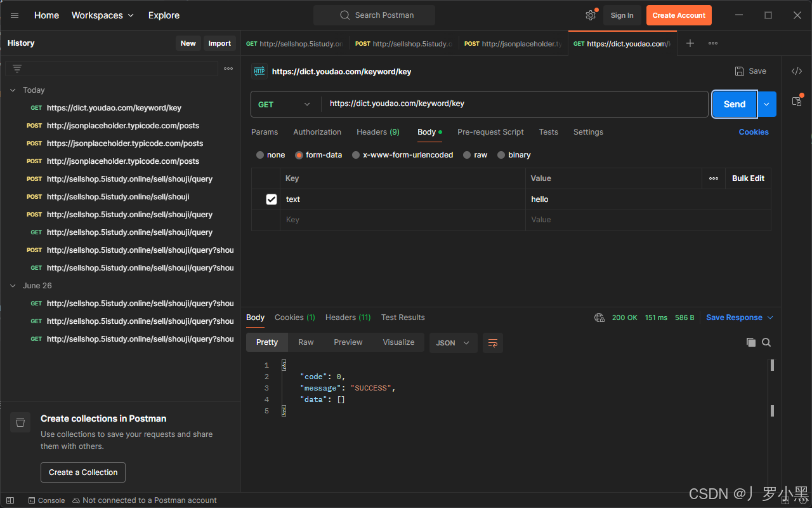
Task: Switch to the Params tab
Action: point(265,132)
